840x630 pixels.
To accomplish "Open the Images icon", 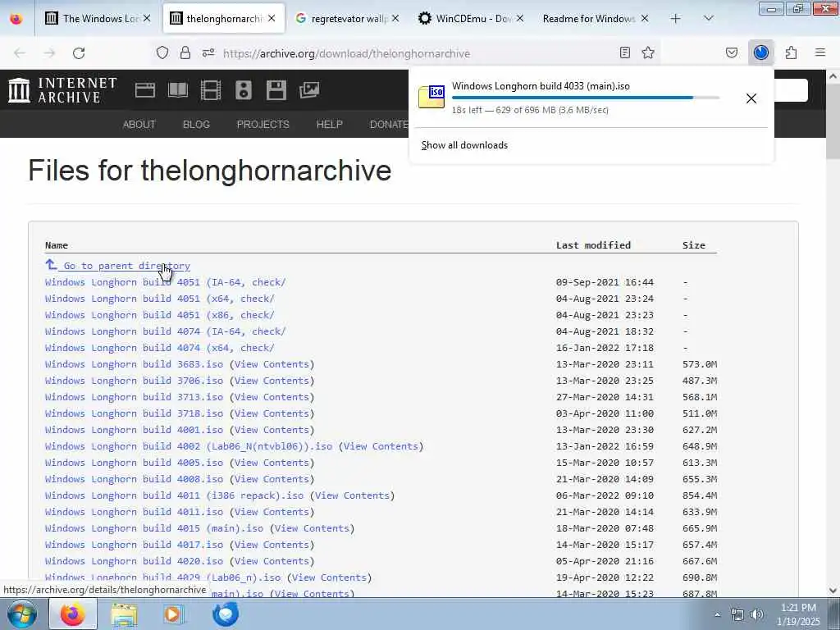I will click(x=309, y=90).
